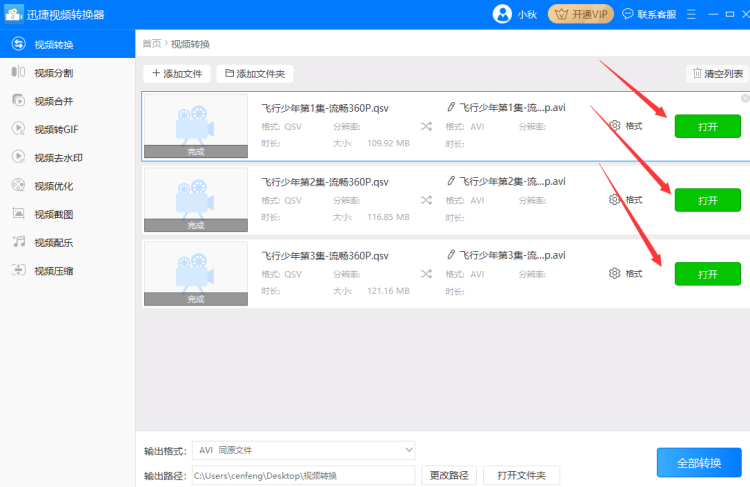Edit output name pencil icon for 第3集
The height and width of the screenshot is (487, 750).
451,255
